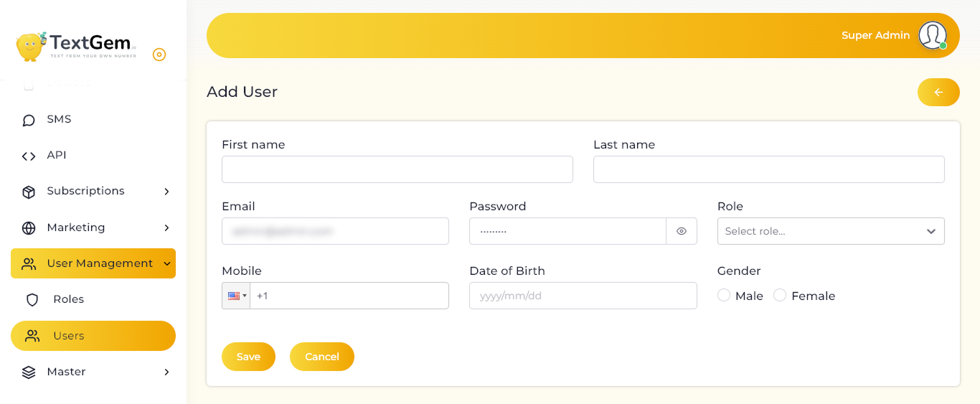Click the TextGem logo
This screenshot has width=980, height=404.
tap(76, 47)
